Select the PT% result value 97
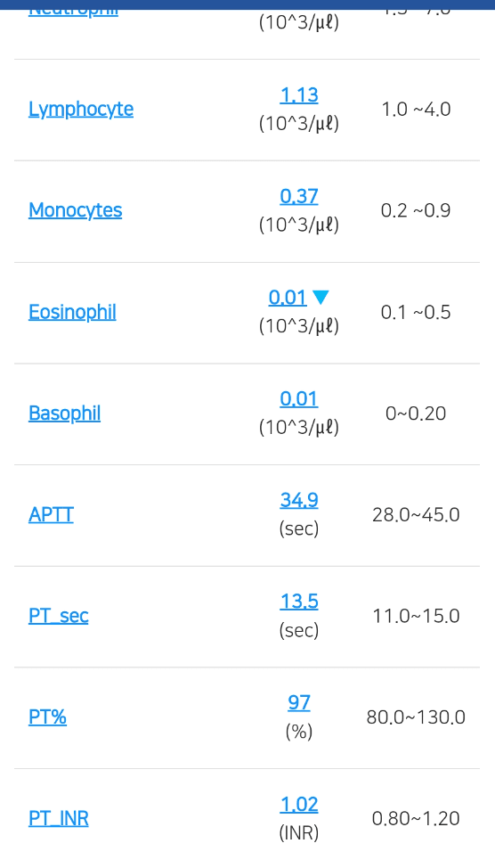This screenshot has width=495, height=868. (299, 703)
